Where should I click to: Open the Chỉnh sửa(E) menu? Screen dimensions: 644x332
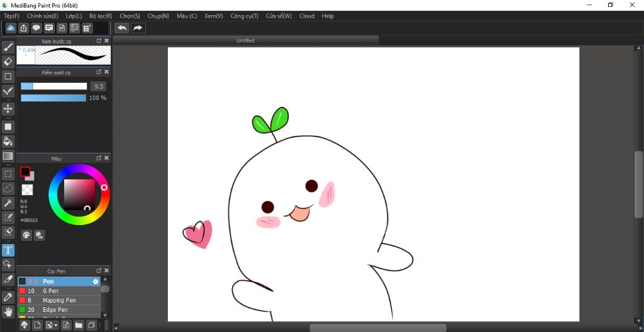point(42,16)
